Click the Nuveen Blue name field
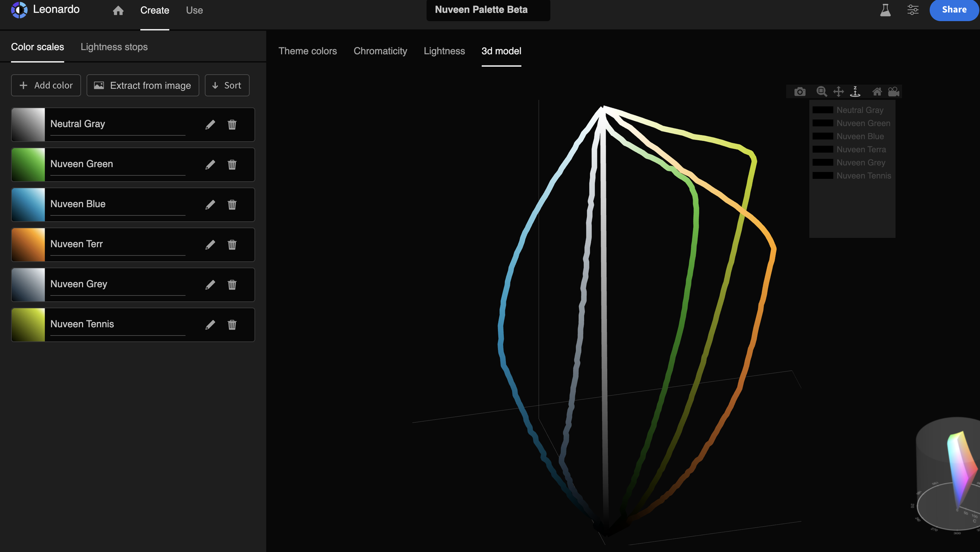 tap(118, 204)
